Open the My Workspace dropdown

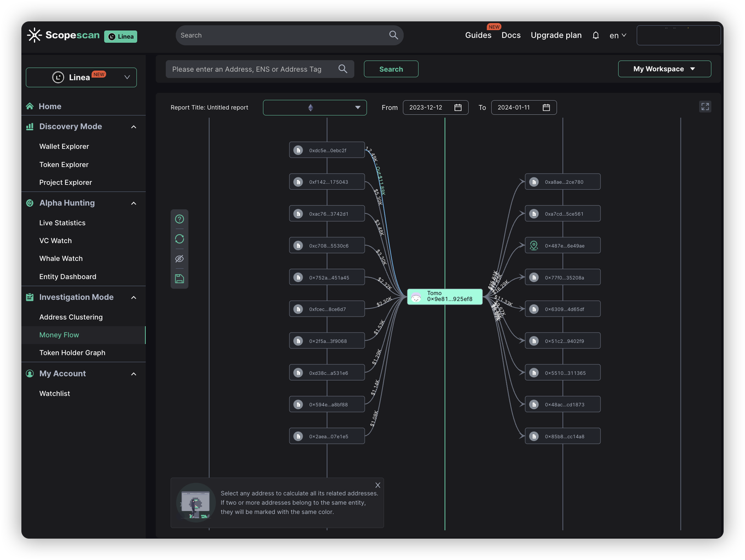[x=664, y=69]
